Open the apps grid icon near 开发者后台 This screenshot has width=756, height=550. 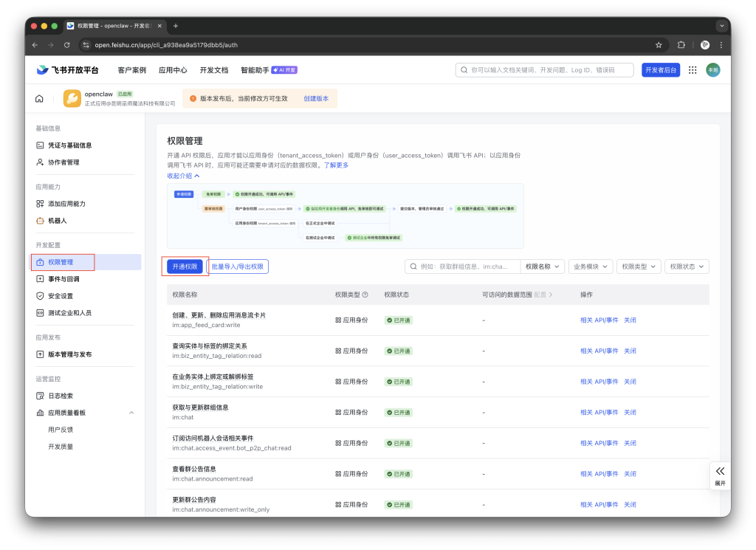coord(693,69)
